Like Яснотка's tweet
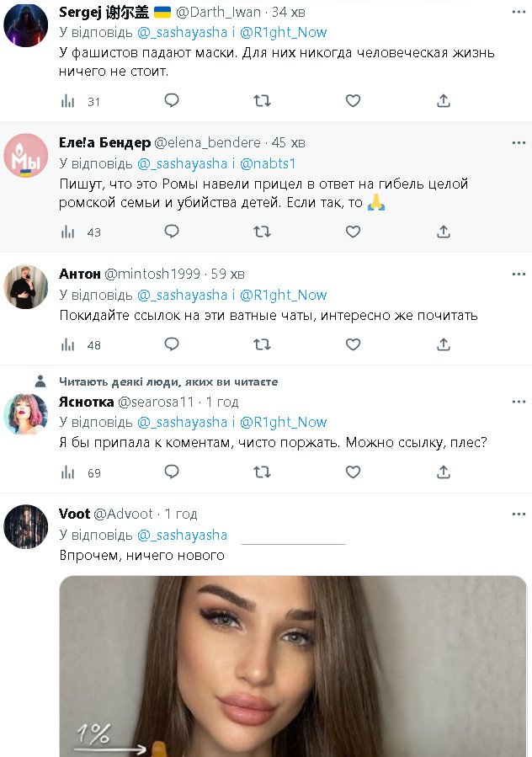Viewport: 532px width, 757px height. pyautogui.click(x=353, y=472)
